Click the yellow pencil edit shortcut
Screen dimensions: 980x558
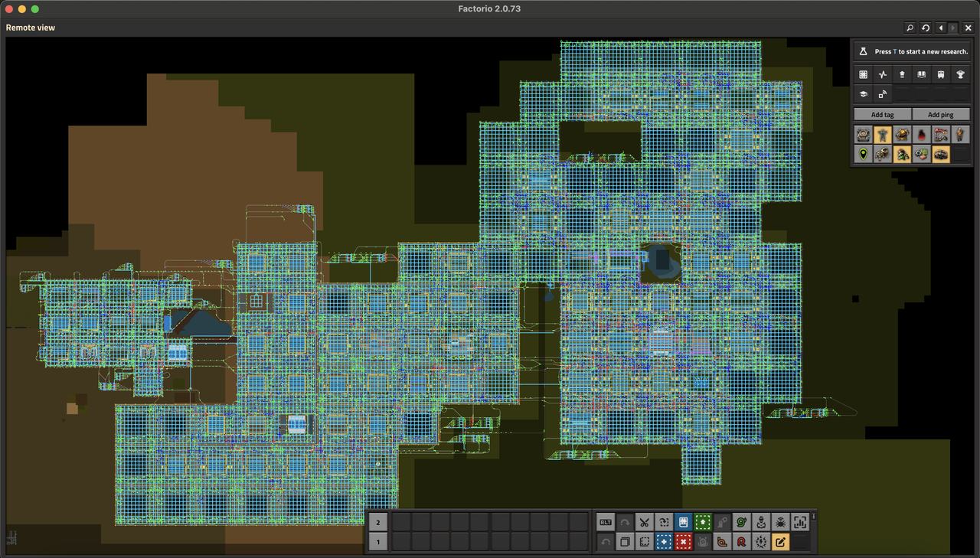pyautogui.click(x=781, y=542)
